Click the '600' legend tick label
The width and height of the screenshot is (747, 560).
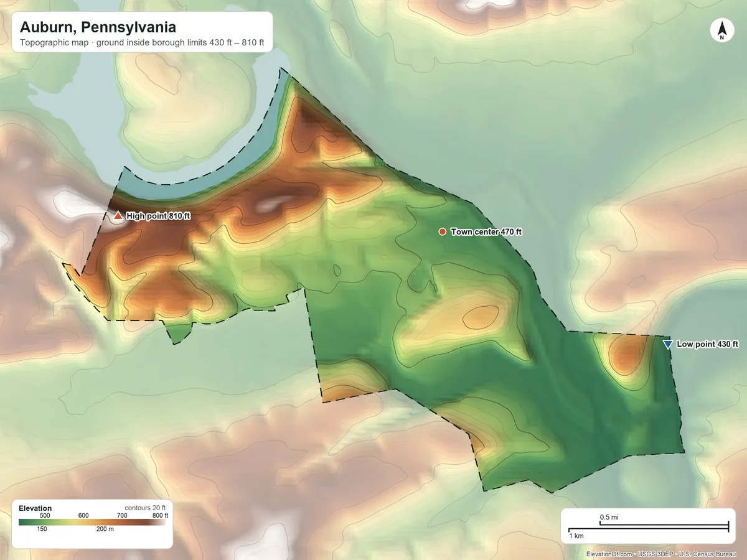[x=83, y=516]
